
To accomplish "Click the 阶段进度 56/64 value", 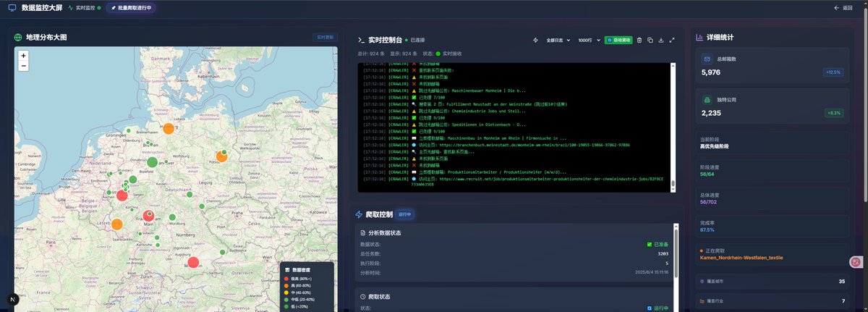I will point(707,174).
